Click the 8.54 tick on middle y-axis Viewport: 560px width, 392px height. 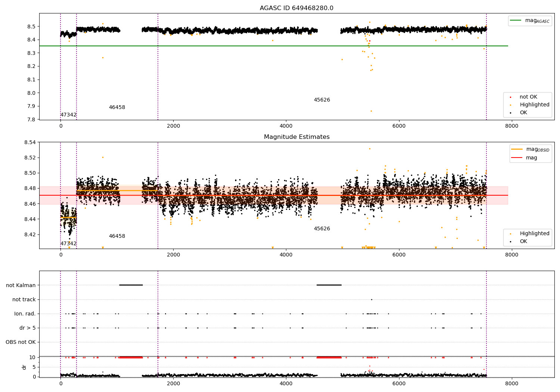tap(30, 142)
